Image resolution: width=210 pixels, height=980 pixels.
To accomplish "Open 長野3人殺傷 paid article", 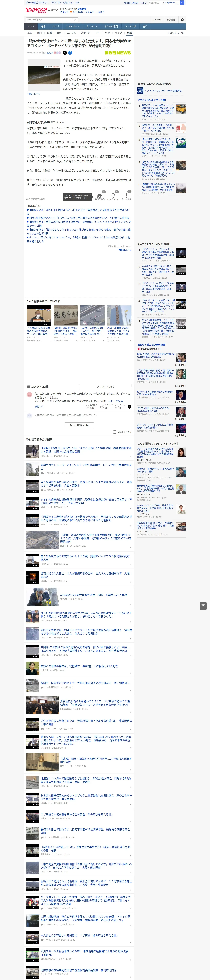I will tap(156, 355).
